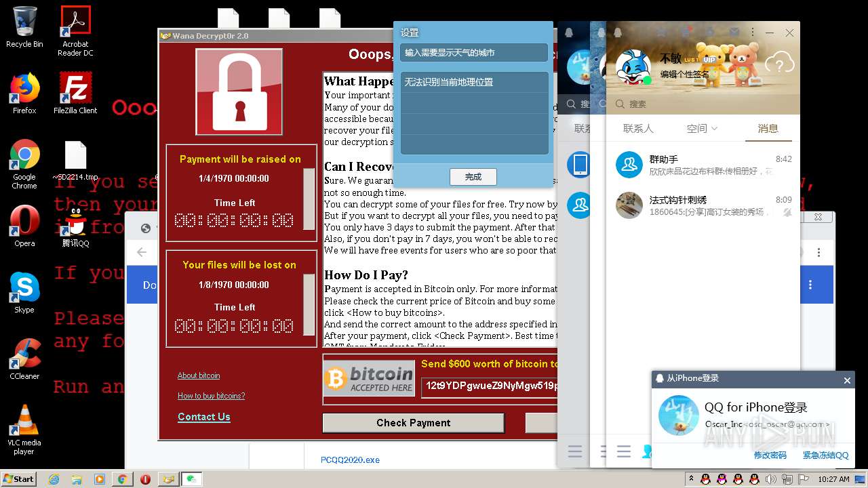Click 编辑个性签名 signature text in QQ
The image size is (868, 488).
pyautogui.click(x=685, y=75)
